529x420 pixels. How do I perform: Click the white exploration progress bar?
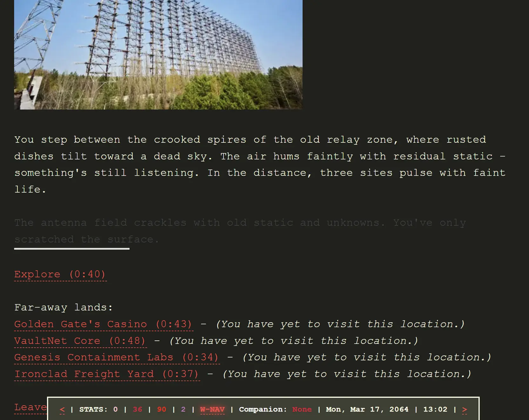point(72,249)
